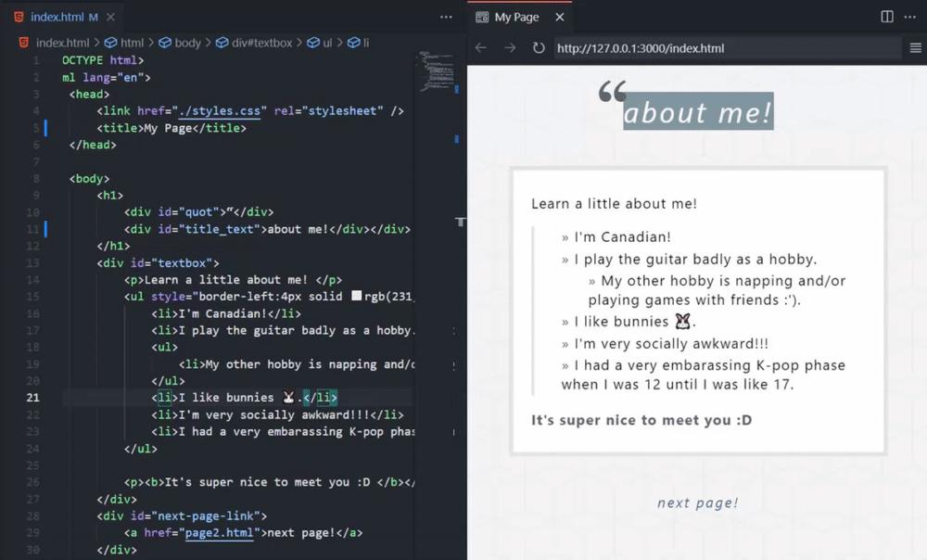927x560 pixels.
Task: Click the Simple Browser icon on My Page tab
Action: [481, 16]
